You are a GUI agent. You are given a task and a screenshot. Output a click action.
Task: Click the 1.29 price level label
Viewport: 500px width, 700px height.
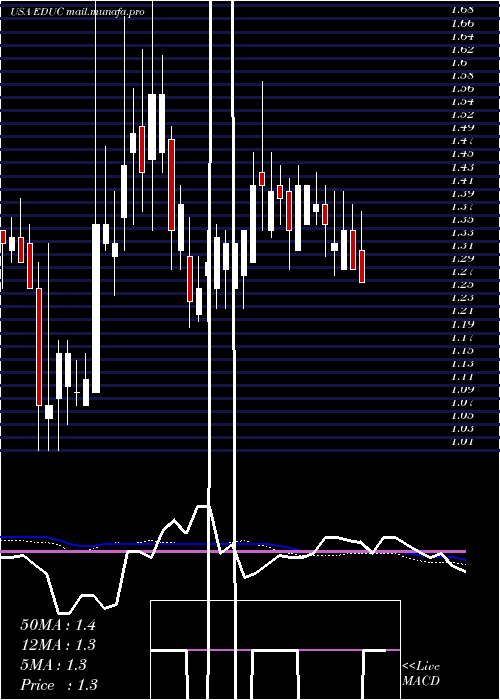(462, 258)
